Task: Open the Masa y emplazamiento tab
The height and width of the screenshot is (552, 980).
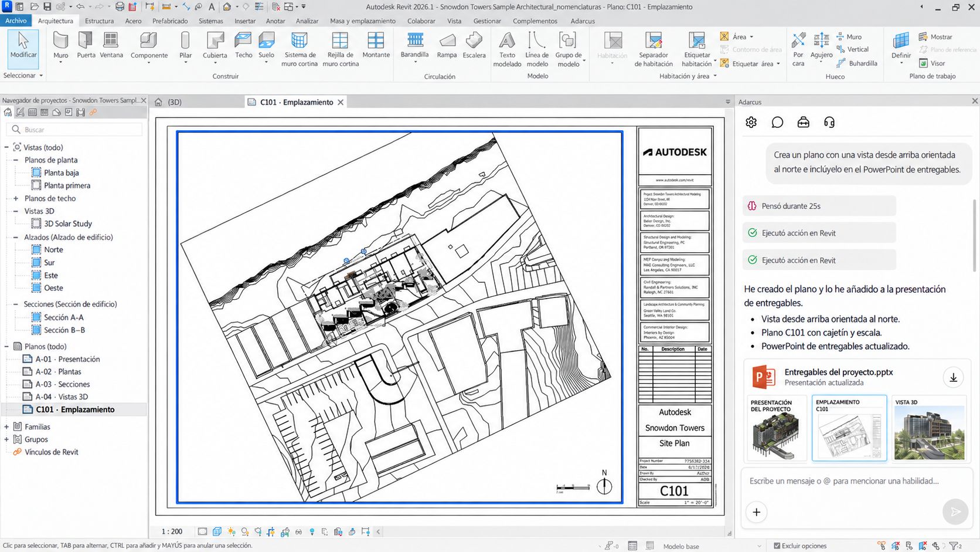Action: [363, 21]
